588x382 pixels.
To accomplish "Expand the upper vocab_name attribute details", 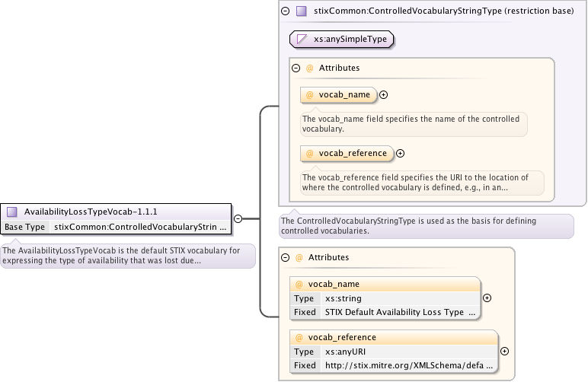I will (x=384, y=95).
